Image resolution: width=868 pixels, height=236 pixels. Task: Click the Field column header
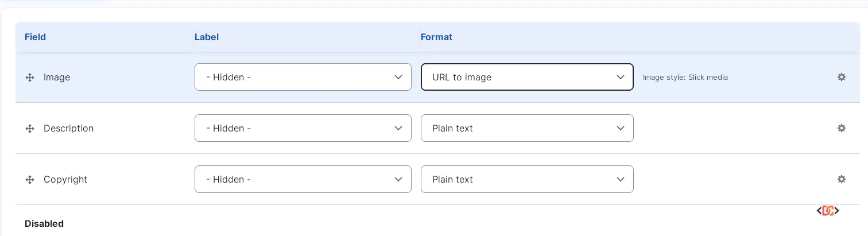[x=35, y=37]
